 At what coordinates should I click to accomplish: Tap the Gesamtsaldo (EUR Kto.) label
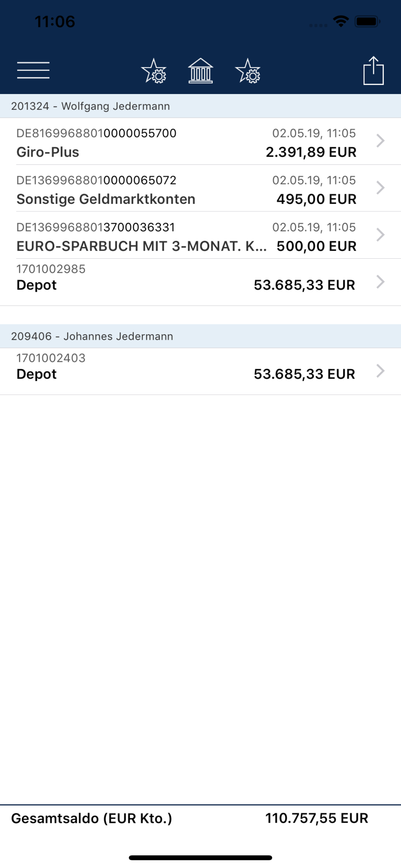[92, 819]
